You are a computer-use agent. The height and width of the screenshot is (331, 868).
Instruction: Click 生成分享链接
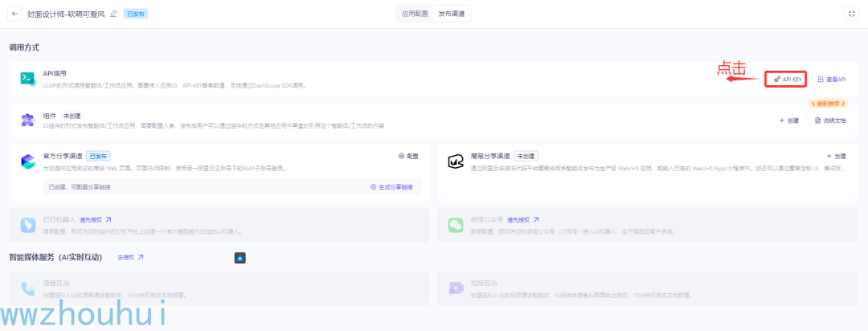pos(391,187)
